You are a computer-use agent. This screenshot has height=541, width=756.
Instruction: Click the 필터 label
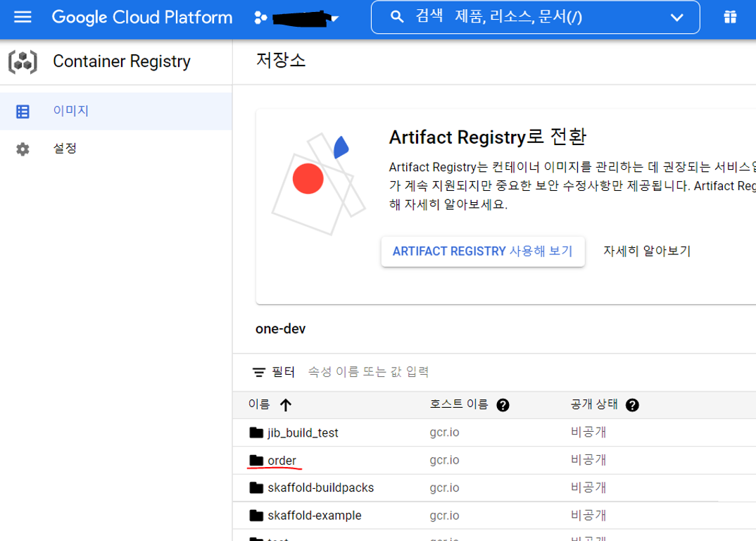click(x=283, y=372)
